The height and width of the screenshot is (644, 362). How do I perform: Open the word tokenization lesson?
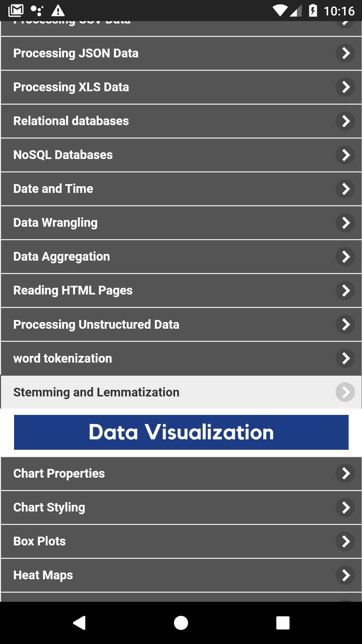[x=181, y=359]
